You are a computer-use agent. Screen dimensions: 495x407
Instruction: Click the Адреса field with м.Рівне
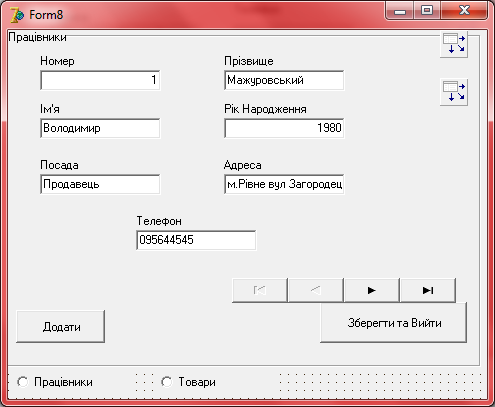(284, 184)
